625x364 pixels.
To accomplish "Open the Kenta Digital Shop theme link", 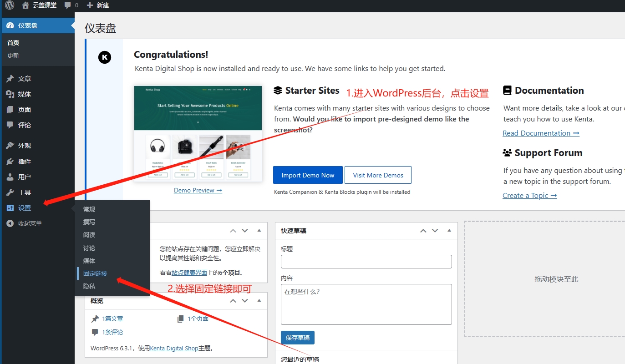I will click(174, 348).
